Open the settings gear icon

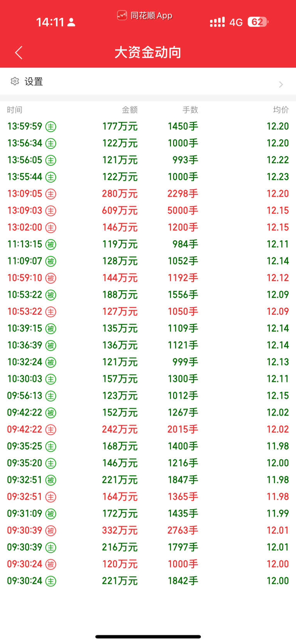click(x=15, y=81)
